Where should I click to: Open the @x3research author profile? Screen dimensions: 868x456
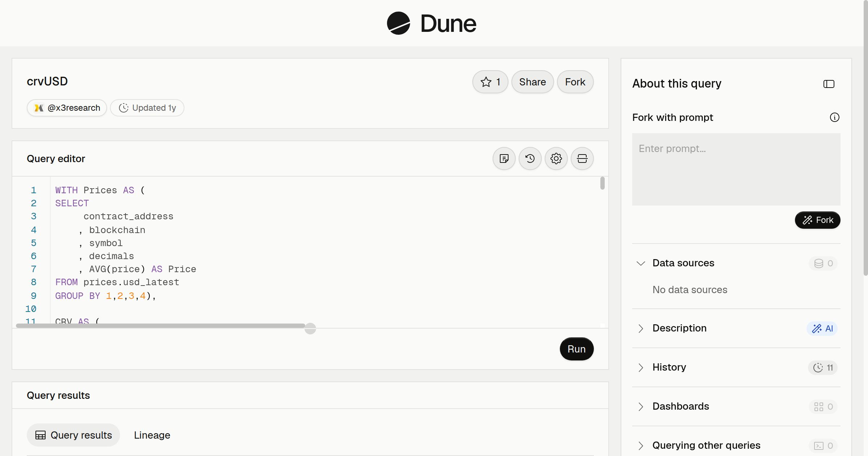(67, 108)
